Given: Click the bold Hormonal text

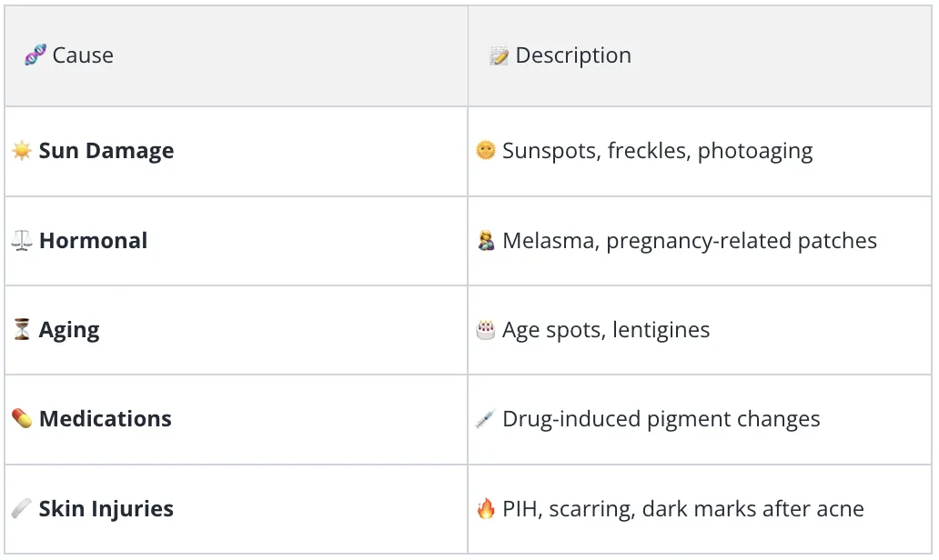Looking at the screenshot, I should [94, 241].
